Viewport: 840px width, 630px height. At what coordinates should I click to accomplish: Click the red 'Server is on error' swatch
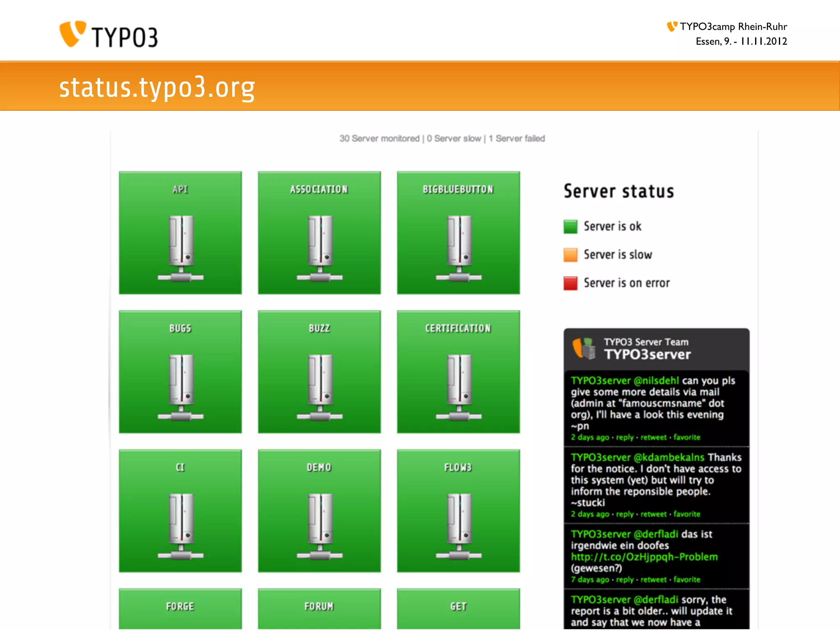coord(571,283)
